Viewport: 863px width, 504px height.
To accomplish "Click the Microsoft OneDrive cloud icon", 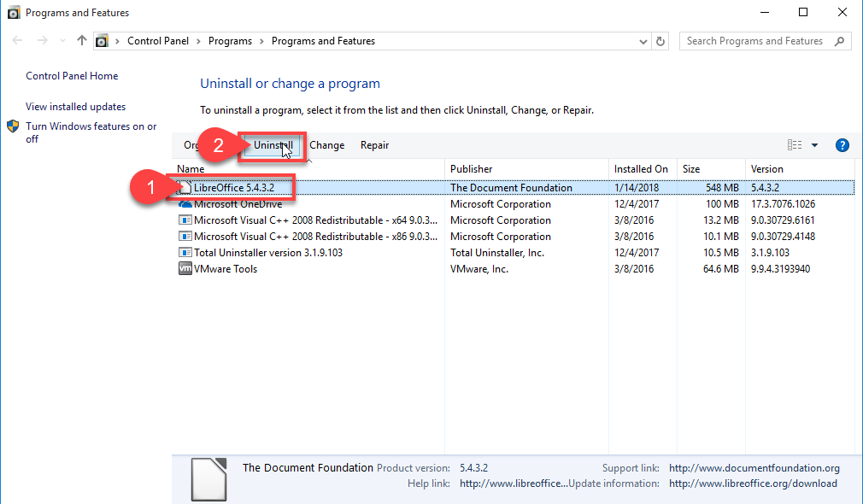I will (x=185, y=203).
